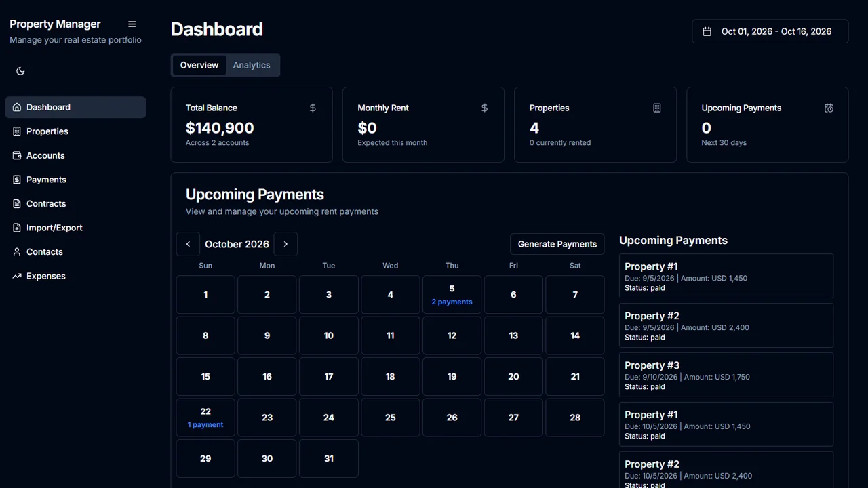The width and height of the screenshot is (868, 488).
Task: Select October 31 on the calendar
Action: (329, 459)
